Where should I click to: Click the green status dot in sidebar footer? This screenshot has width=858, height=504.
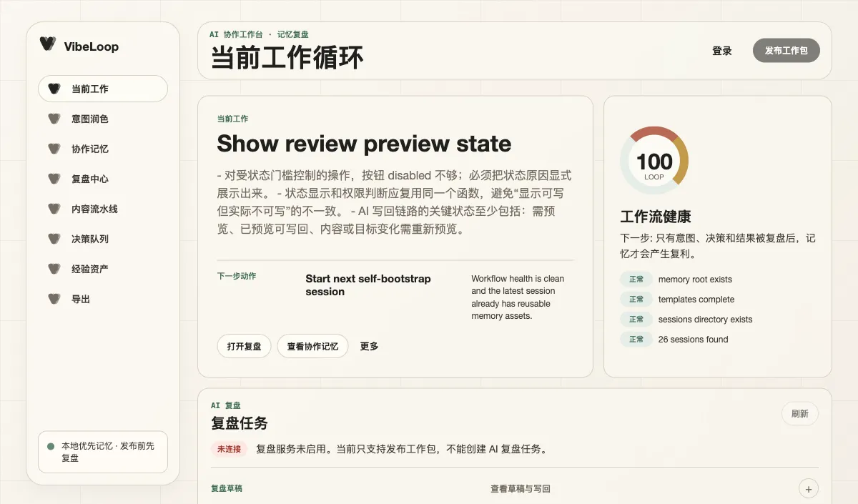tap(51, 446)
